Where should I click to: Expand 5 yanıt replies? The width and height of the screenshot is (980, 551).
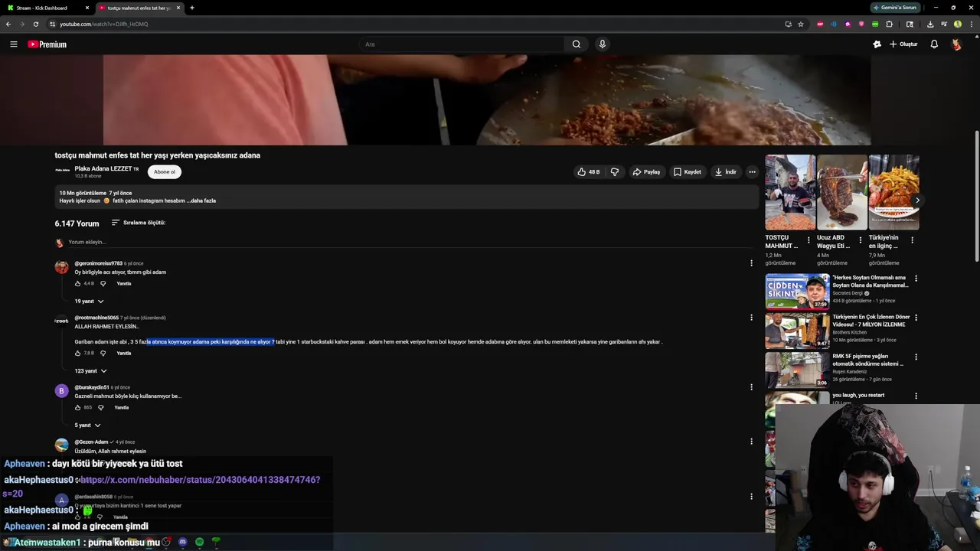(x=87, y=425)
